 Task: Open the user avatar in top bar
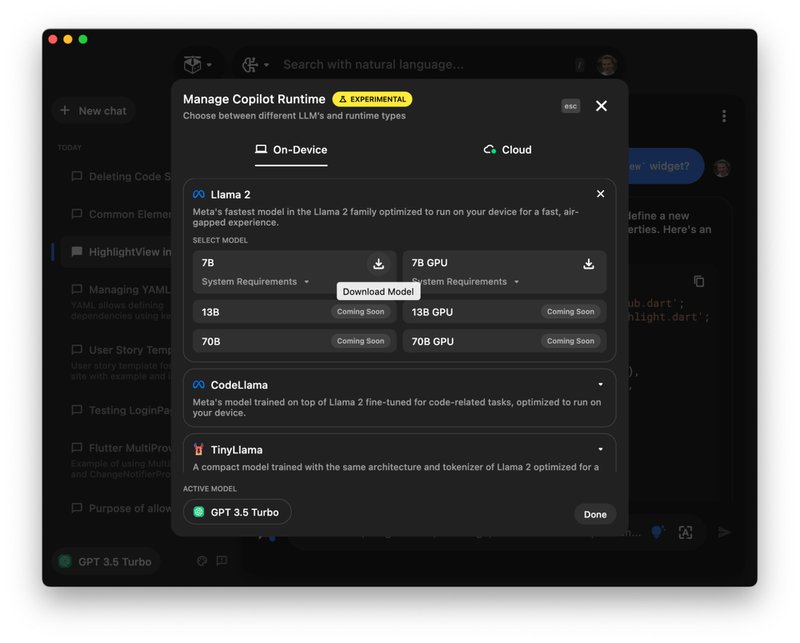(x=607, y=65)
